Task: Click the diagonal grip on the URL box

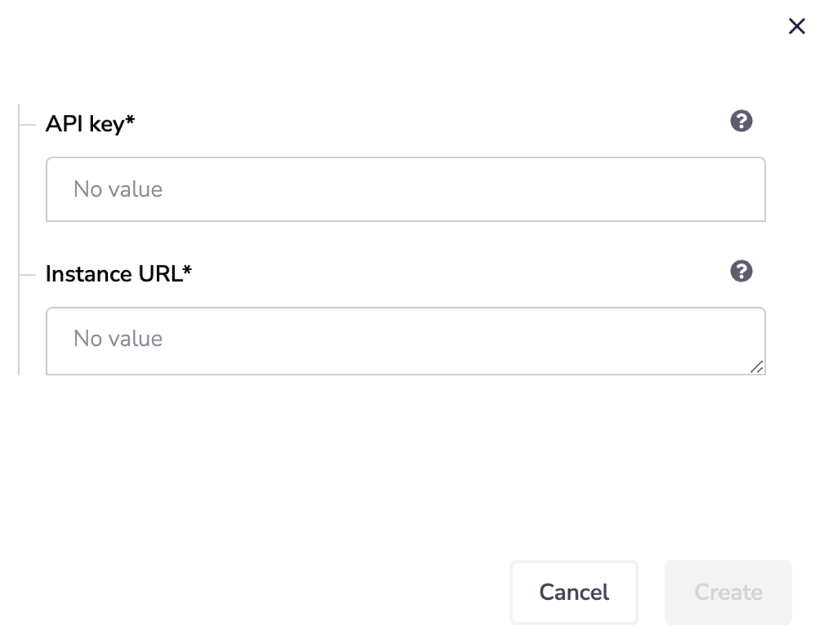Action: click(757, 367)
